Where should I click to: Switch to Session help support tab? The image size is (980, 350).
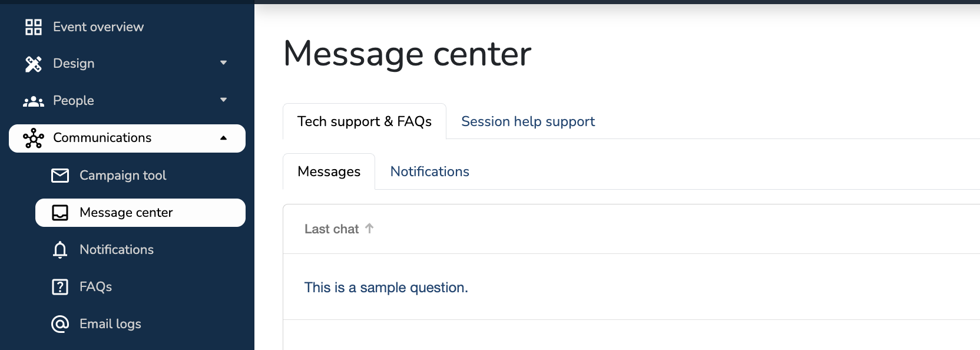[x=528, y=121]
